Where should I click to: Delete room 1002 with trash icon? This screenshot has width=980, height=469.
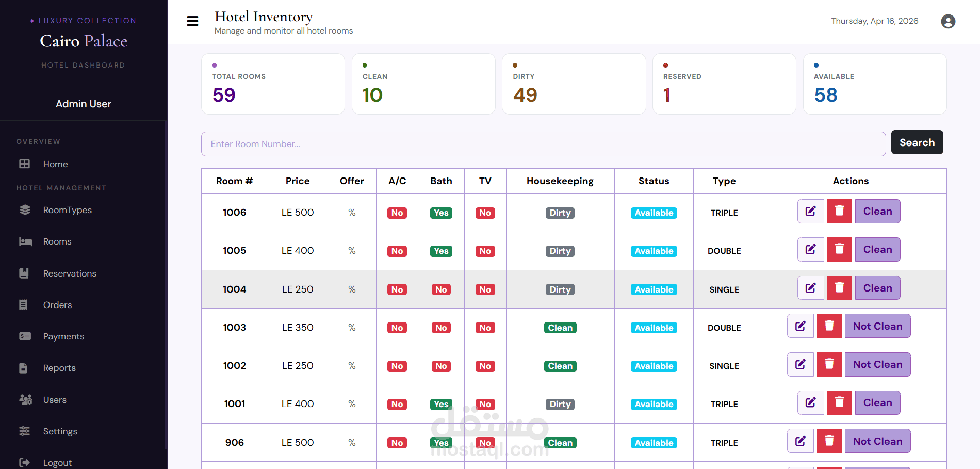tap(829, 365)
